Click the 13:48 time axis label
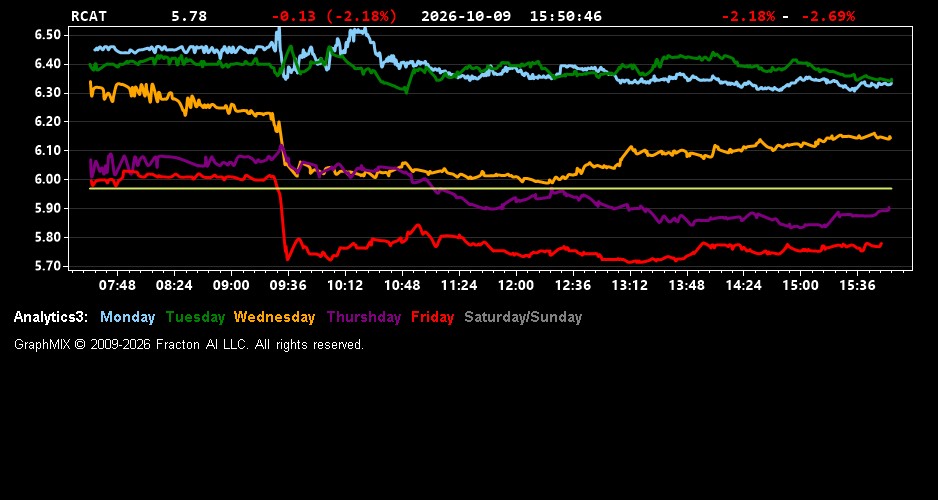 [687, 285]
